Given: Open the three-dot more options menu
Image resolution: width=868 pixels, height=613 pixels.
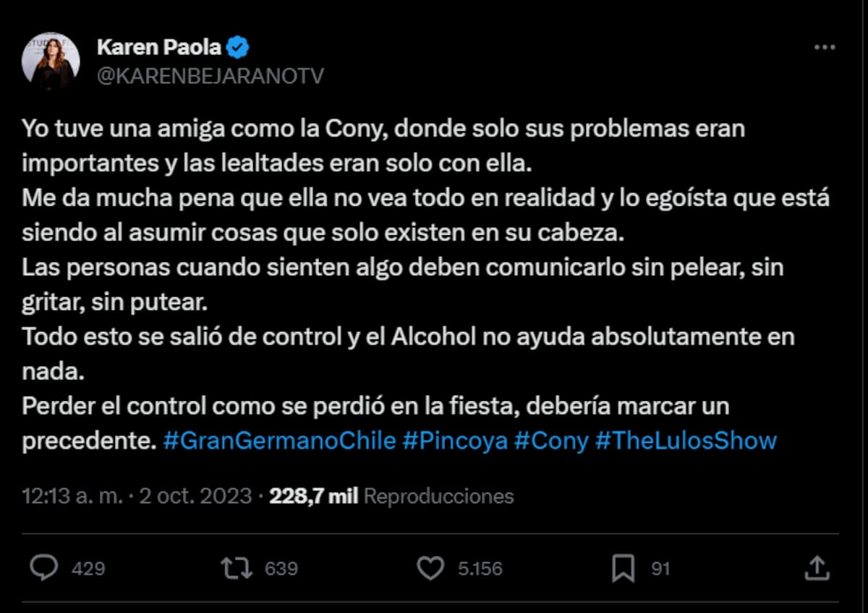Looking at the screenshot, I should click(825, 48).
